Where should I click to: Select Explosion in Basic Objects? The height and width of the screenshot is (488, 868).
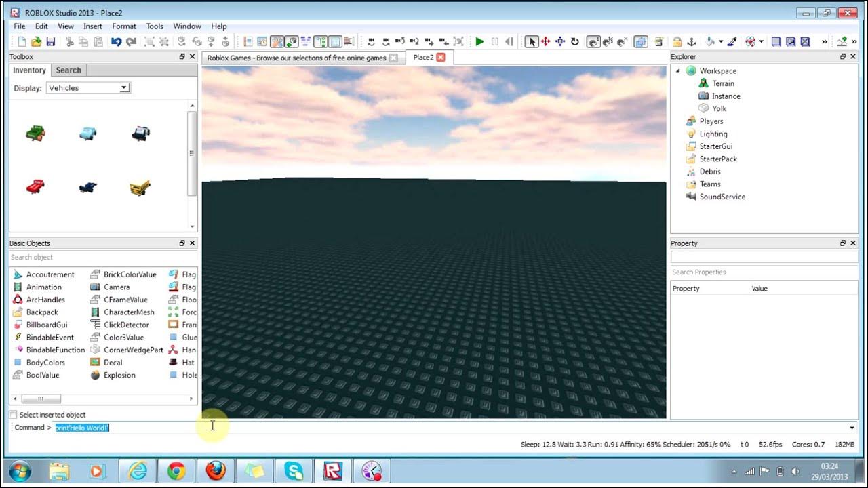click(x=119, y=375)
